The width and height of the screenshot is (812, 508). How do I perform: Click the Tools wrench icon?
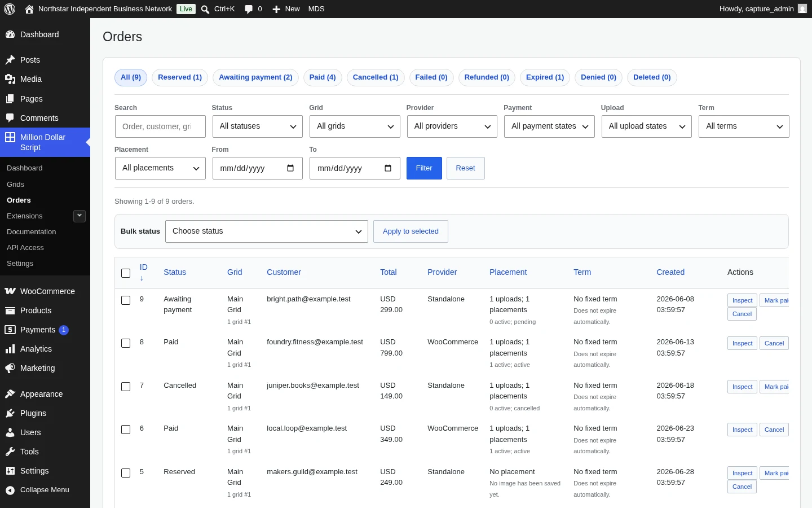(x=10, y=452)
